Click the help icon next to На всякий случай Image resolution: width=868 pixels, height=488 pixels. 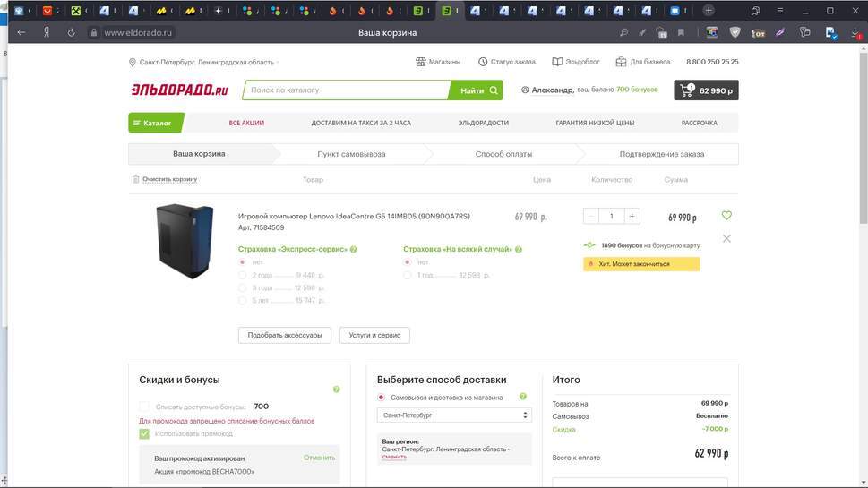(x=519, y=250)
